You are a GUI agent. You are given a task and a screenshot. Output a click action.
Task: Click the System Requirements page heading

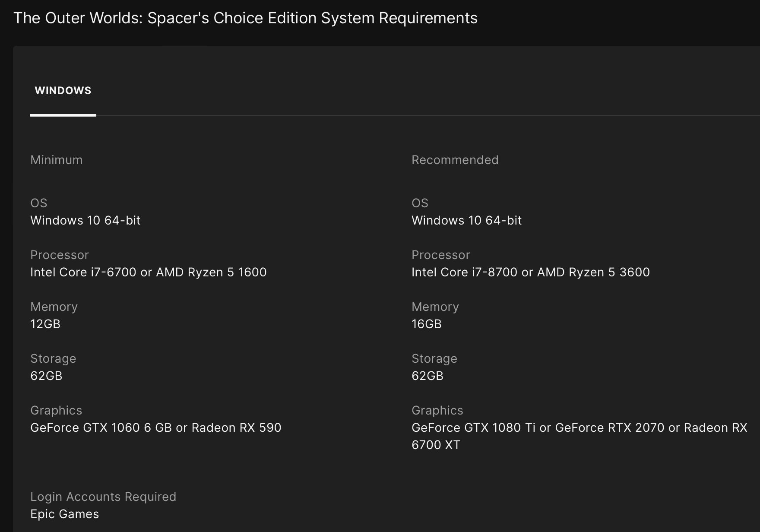point(245,18)
